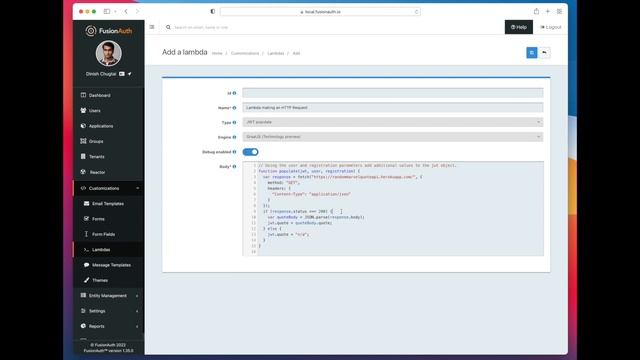
Task: Reload the page using the address bar icon
Action: [x=416, y=12]
